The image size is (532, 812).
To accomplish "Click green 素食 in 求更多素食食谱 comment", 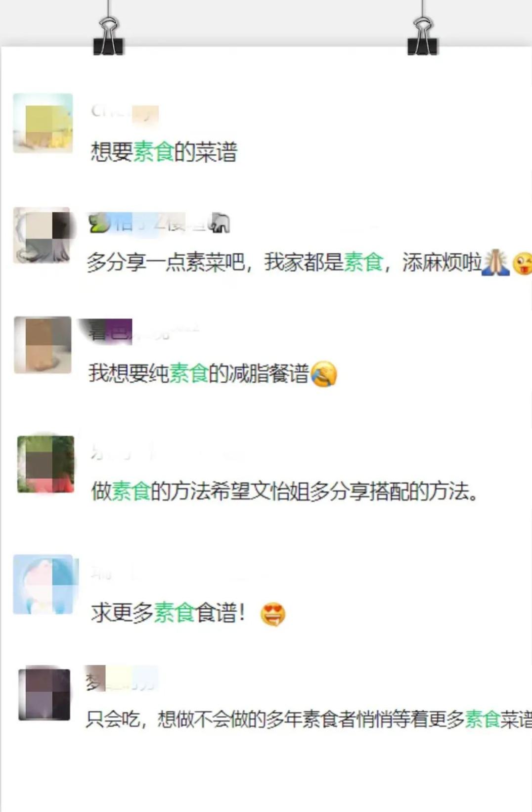I will point(174,613).
